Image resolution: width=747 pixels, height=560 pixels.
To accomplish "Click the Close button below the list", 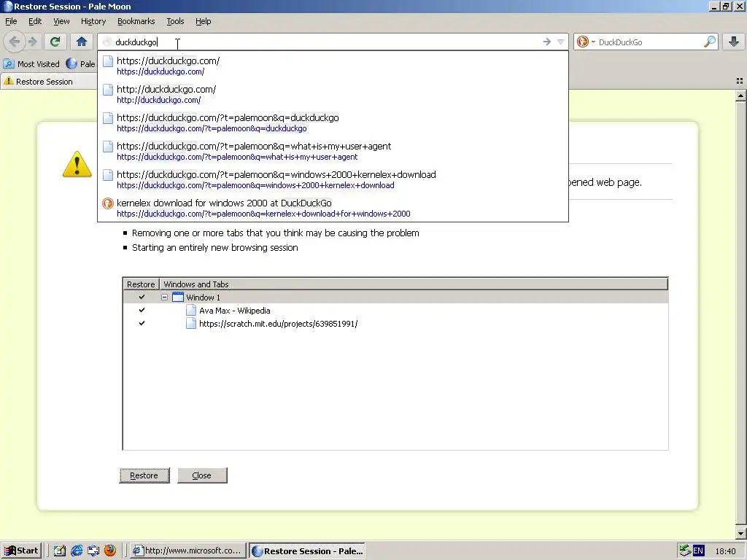I will pyautogui.click(x=202, y=475).
